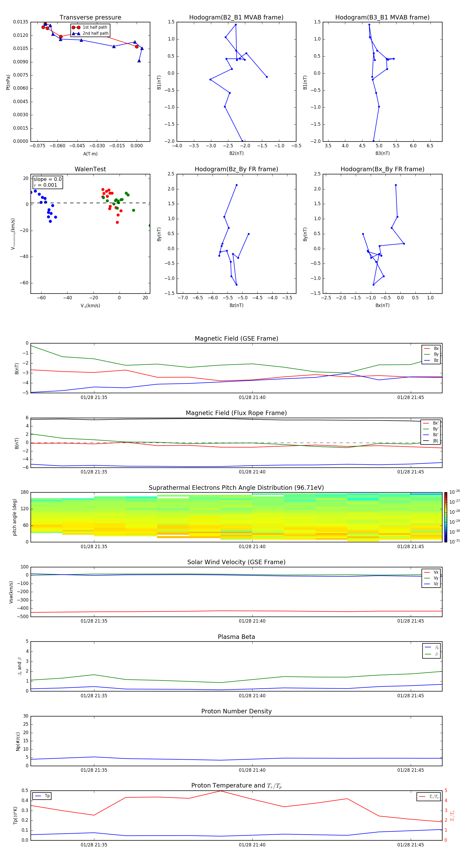Click the βp entry in Plasma Beta legend
The width and height of the screenshot is (473, 868).
(x=431, y=647)
